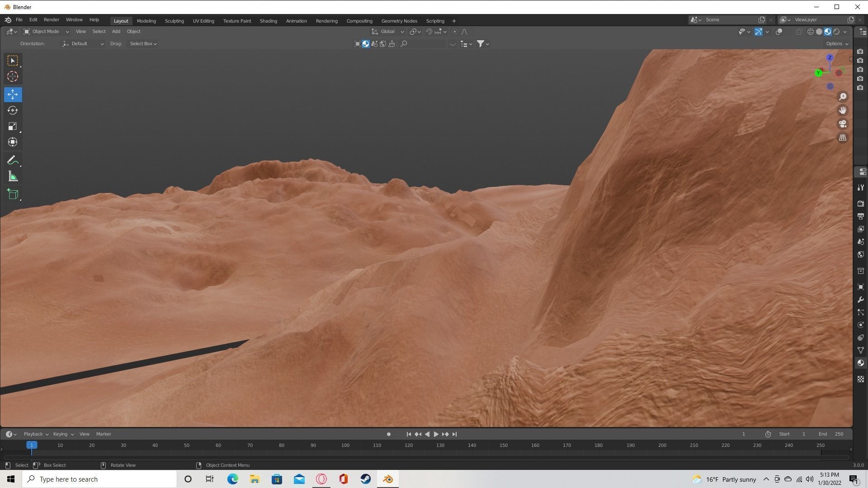The width and height of the screenshot is (868, 488).
Task: Open the Tool properties tab
Action: pyautogui.click(x=861, y=188)
